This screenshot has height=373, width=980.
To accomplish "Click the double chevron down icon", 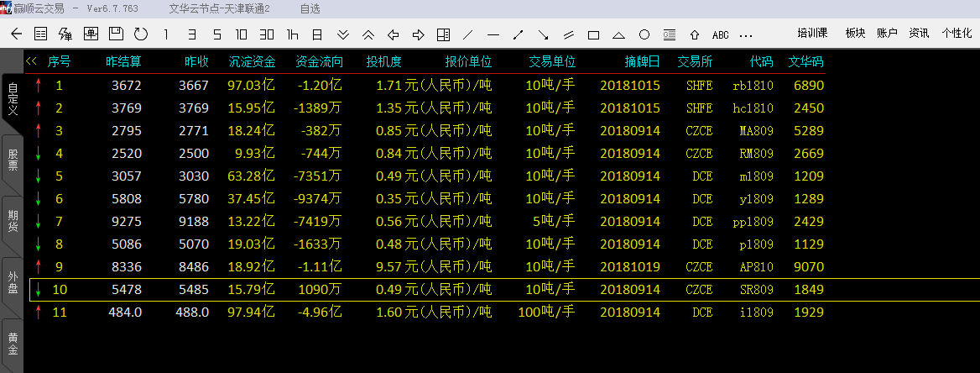I will [x=343, y=34].
